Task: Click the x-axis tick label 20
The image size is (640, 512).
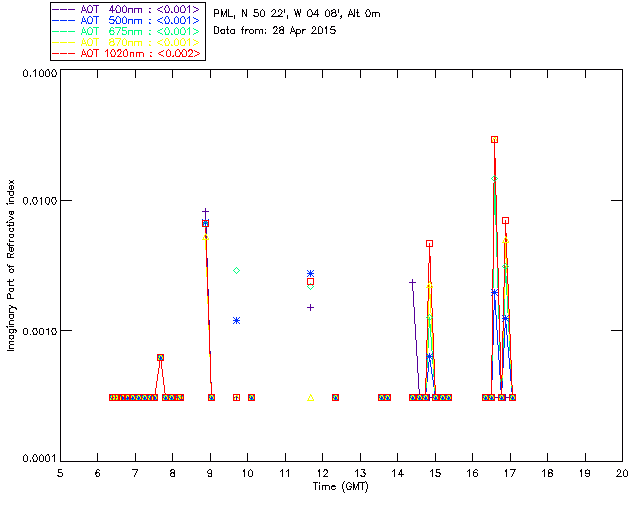Action: coord(622,473)
